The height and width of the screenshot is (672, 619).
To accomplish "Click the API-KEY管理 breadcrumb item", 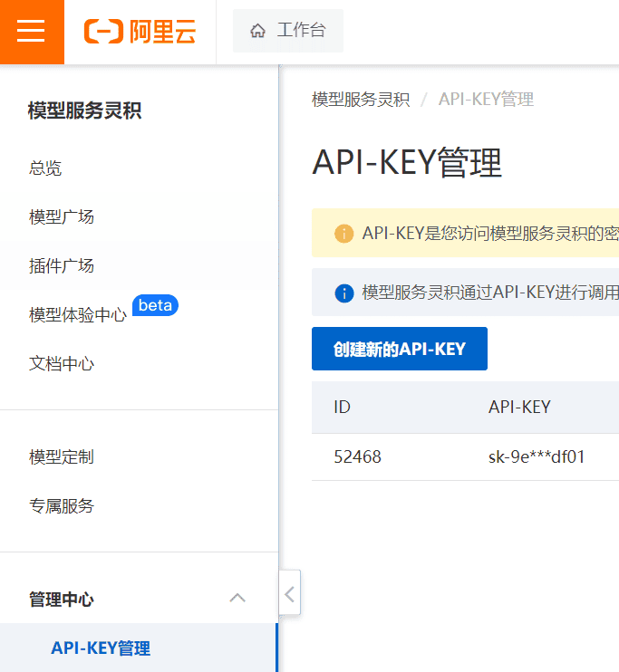I will coord(486,100).
